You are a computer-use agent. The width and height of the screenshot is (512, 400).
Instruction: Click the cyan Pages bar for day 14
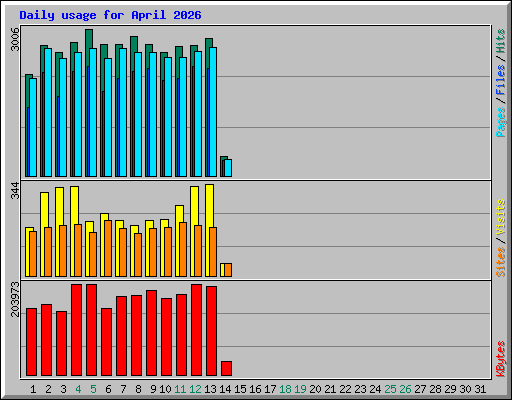(228, 168)
